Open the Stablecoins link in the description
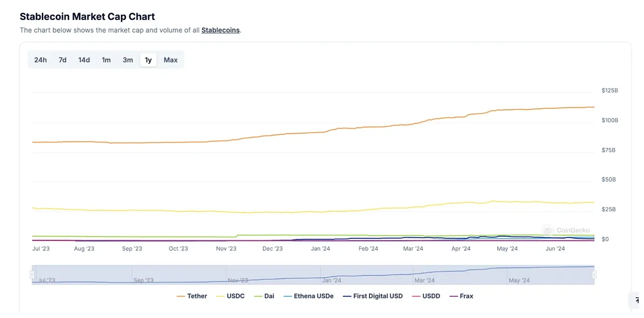The image size is (644, 318). click(x=220, y=30)
